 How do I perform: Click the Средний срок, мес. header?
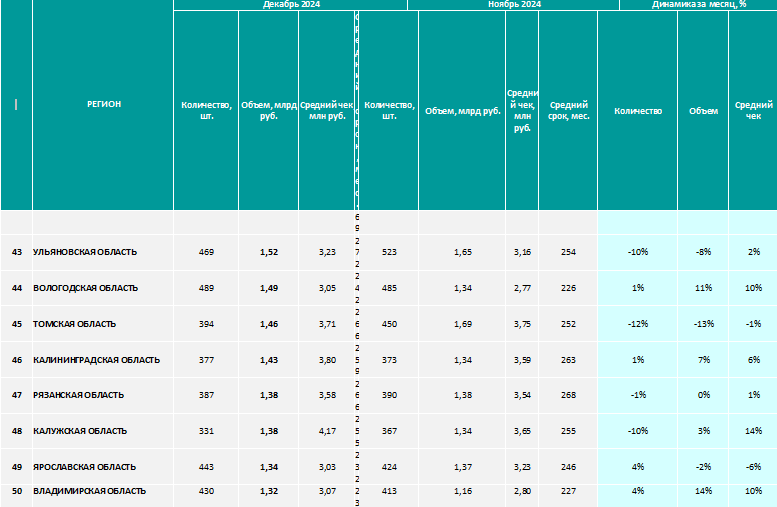568,110
